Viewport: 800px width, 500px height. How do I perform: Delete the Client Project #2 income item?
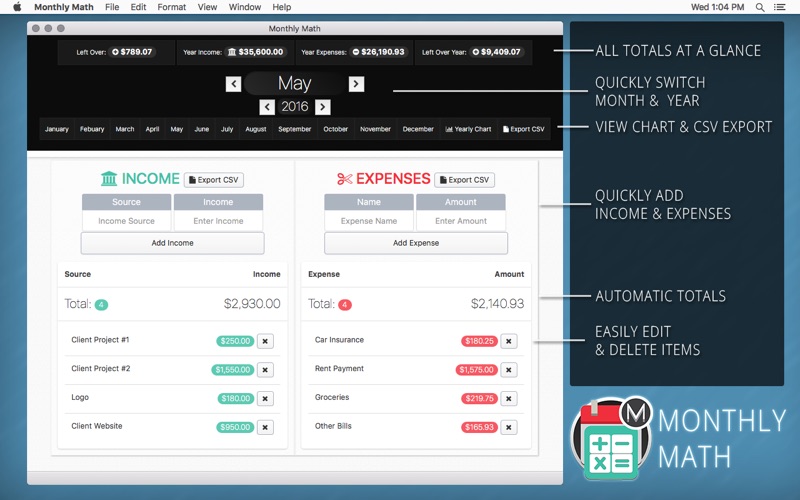[x=265, y=370]
